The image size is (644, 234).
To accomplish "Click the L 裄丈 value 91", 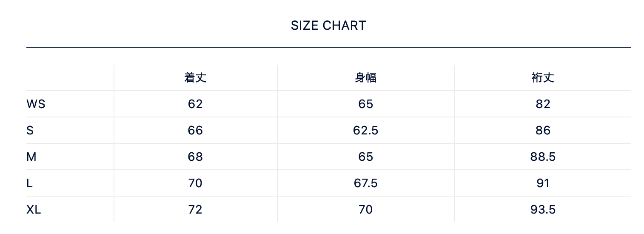I will pos(543,183).
